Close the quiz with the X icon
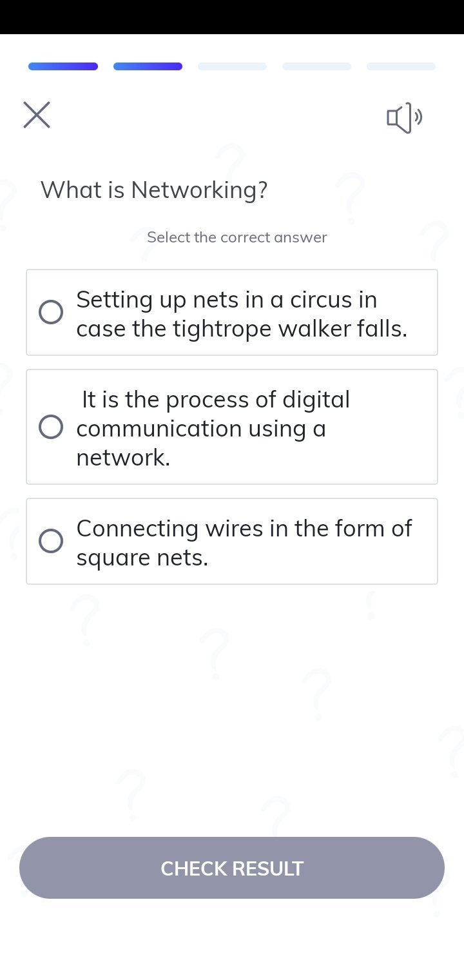The width and height of the screenshot is (464, 980). point(37,115)
